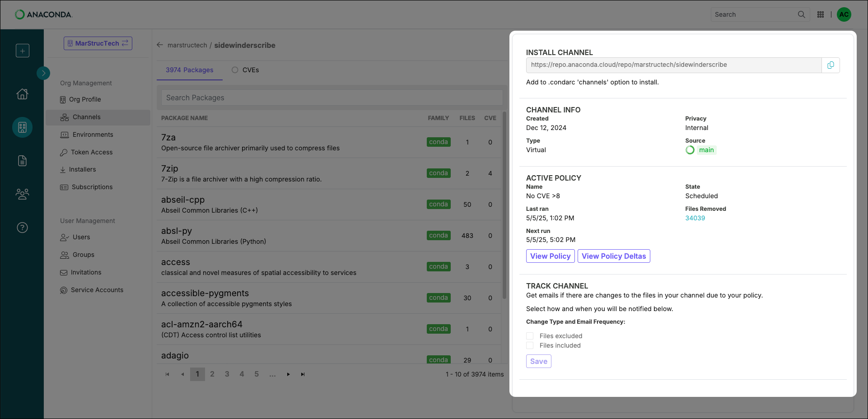This screenshot has width=868, height=419.
Task: Go to the Home icon
Action: (x=22, y=93)
